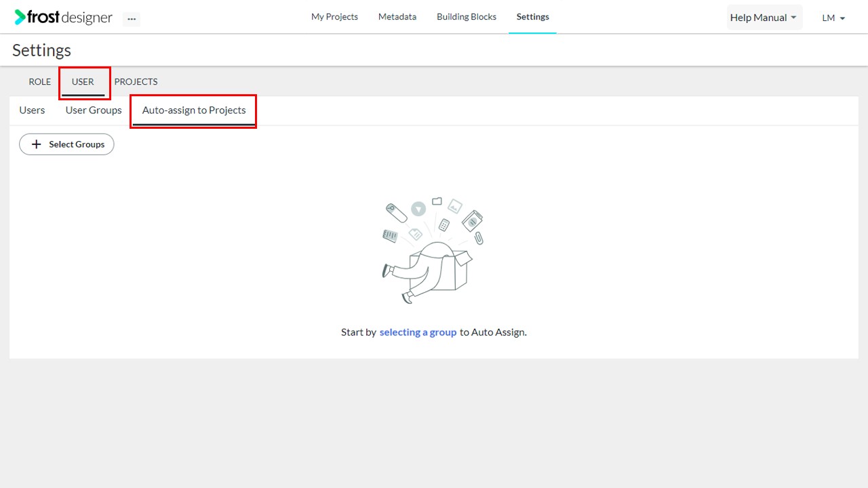Click the empty-state box illustration

click(433, 250)
